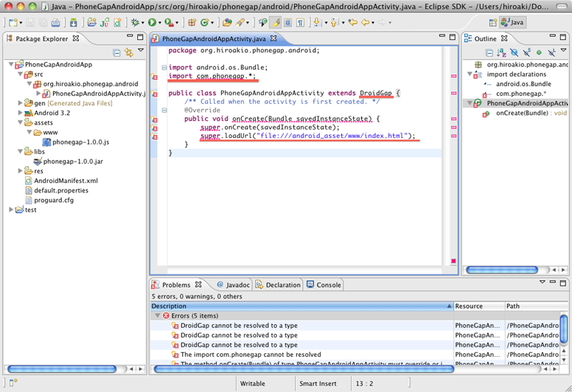Viewport: 572px width, 392px height.
Task: Collapse all in Outline toolbar
Action: (x=489, y=53)
